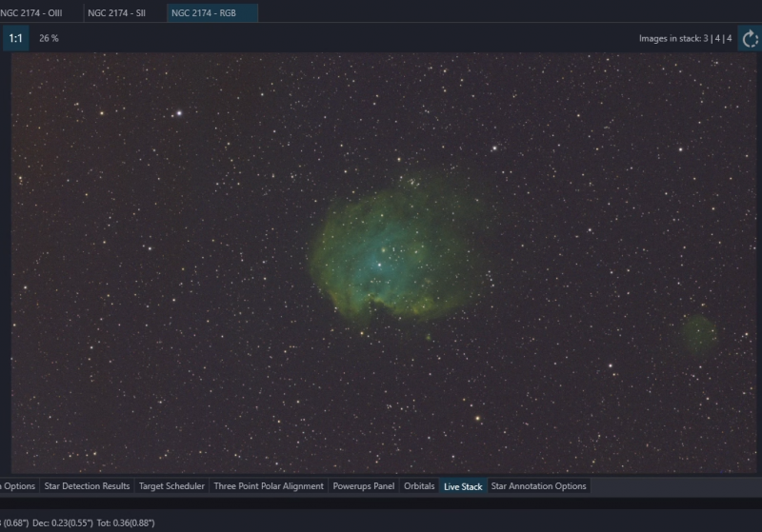Open the Star Detection Results tab
This screenshot has height=532, width=762.
87,486
